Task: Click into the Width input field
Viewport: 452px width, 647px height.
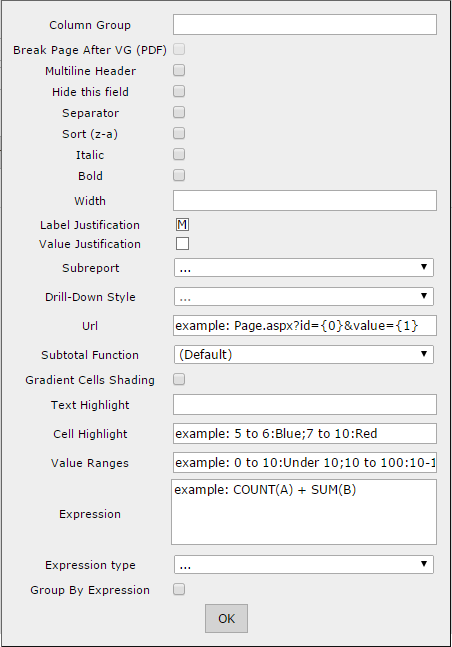Action: tap(305, 201)
